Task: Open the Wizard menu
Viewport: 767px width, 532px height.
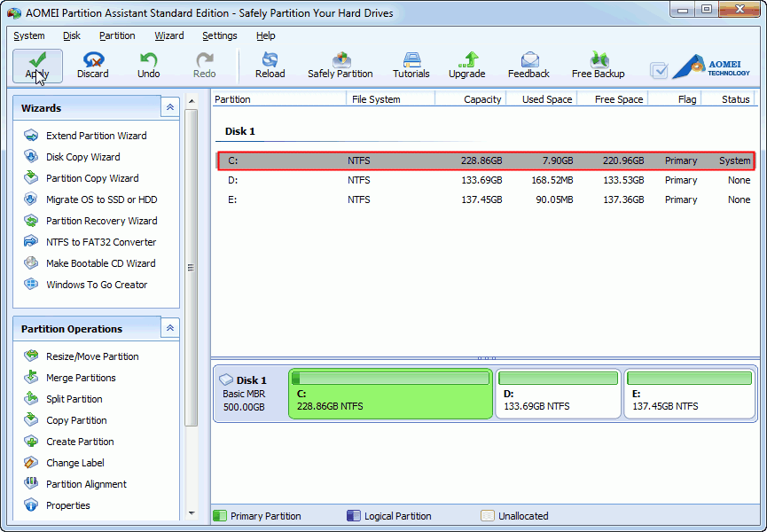Action: [x=169, y=35]
